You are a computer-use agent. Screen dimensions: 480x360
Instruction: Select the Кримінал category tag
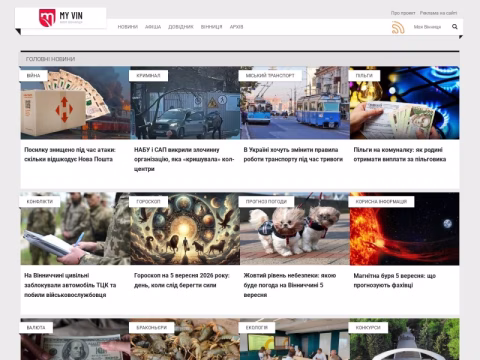click(148, 76)
